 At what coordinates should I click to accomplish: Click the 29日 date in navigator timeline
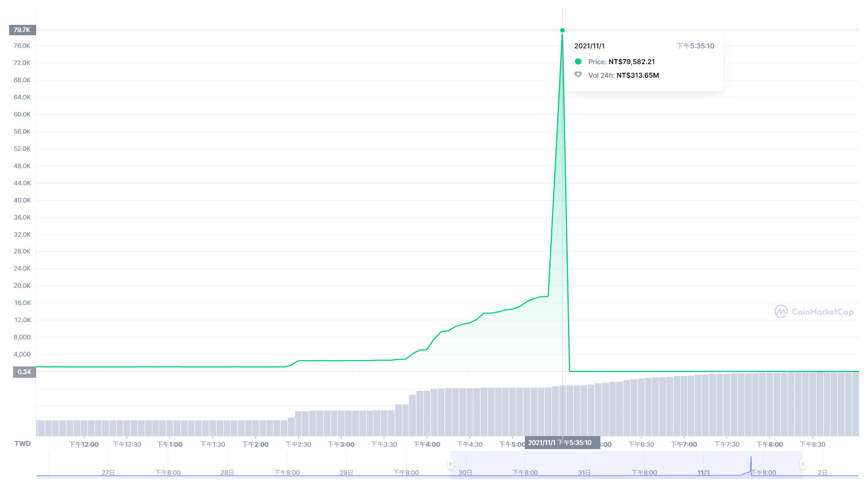coord(346,473)
